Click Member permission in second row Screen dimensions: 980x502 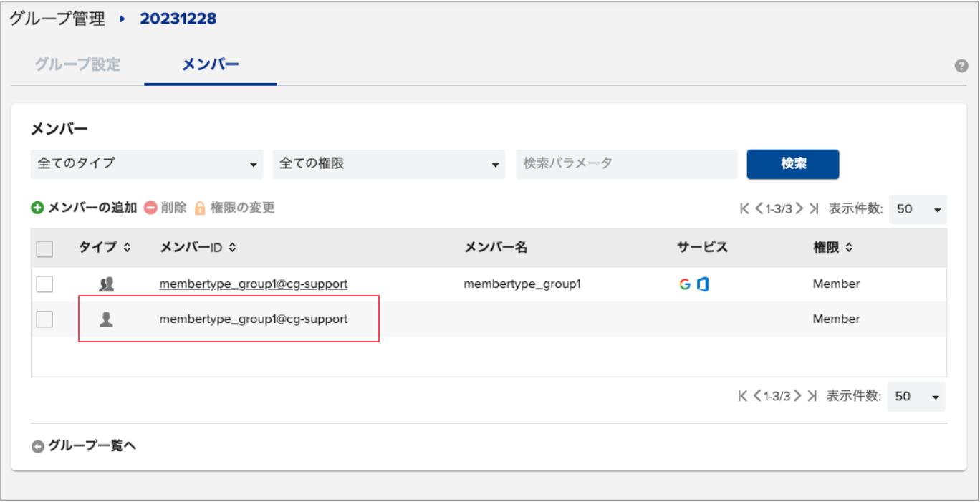(836, 319)
